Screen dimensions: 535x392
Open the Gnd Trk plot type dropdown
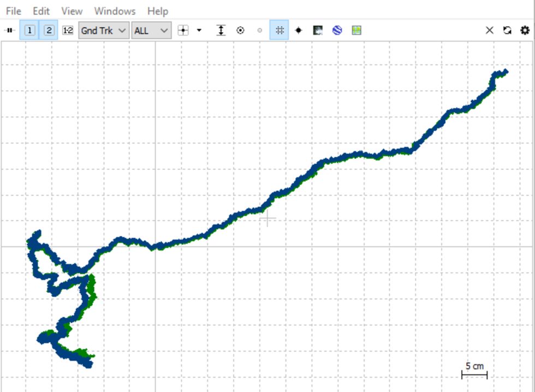tap(104, 31)
